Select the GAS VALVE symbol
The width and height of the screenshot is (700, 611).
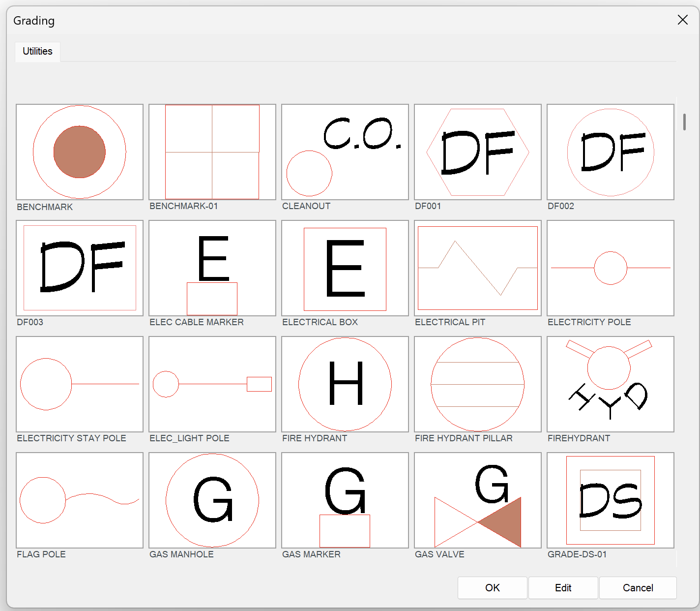(478, 500)
